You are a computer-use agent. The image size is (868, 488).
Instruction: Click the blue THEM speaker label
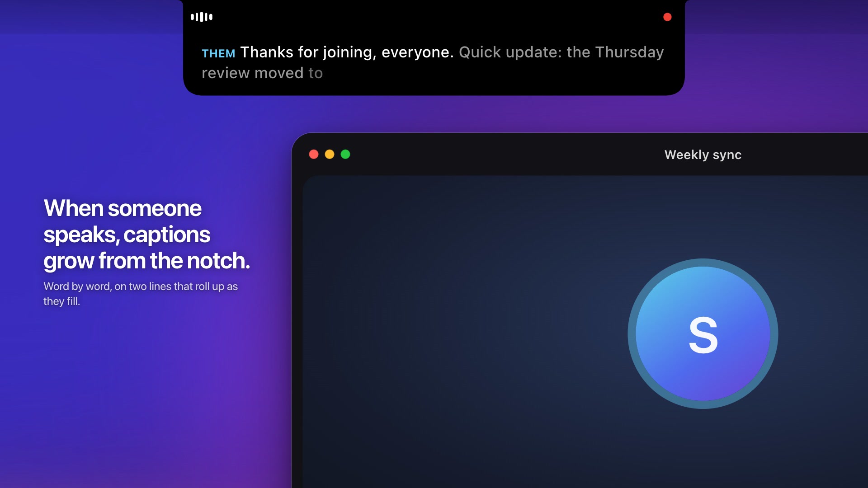click(218, 53)
